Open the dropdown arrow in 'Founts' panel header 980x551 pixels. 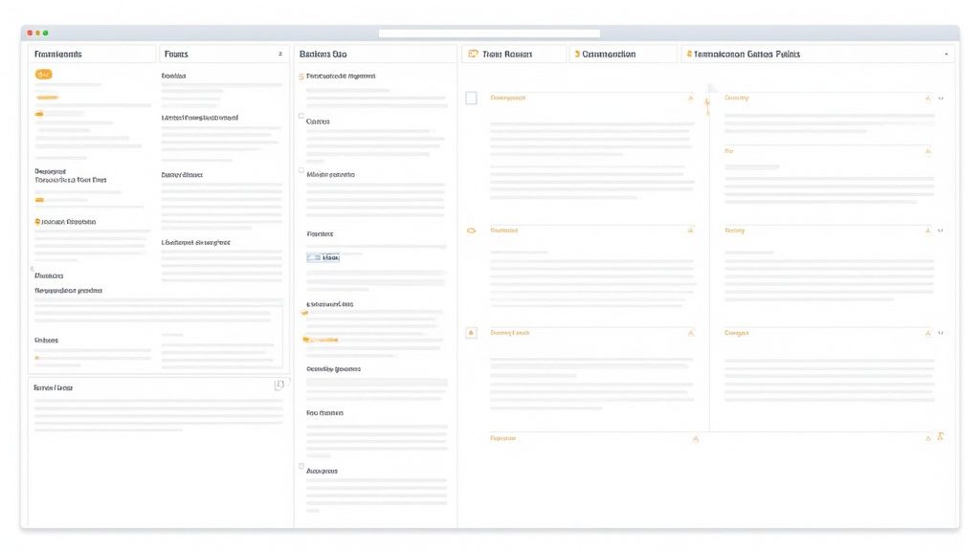[279, 55]
